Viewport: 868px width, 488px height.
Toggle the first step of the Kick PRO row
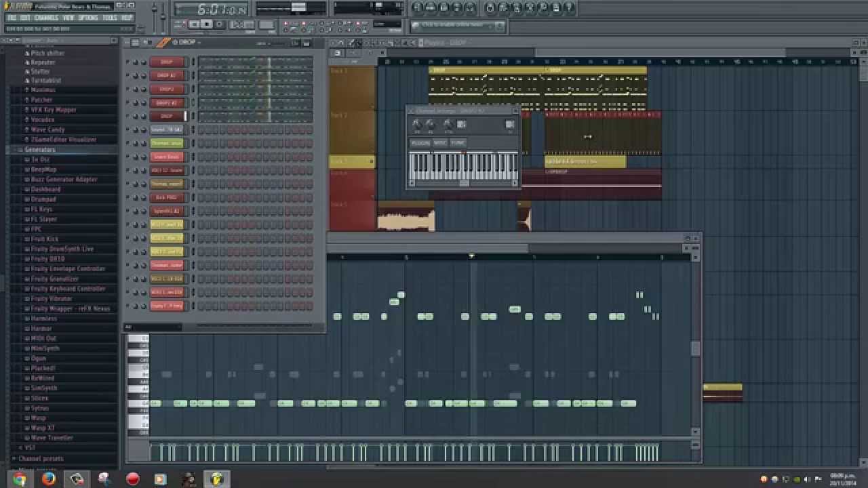pos(201,197)
